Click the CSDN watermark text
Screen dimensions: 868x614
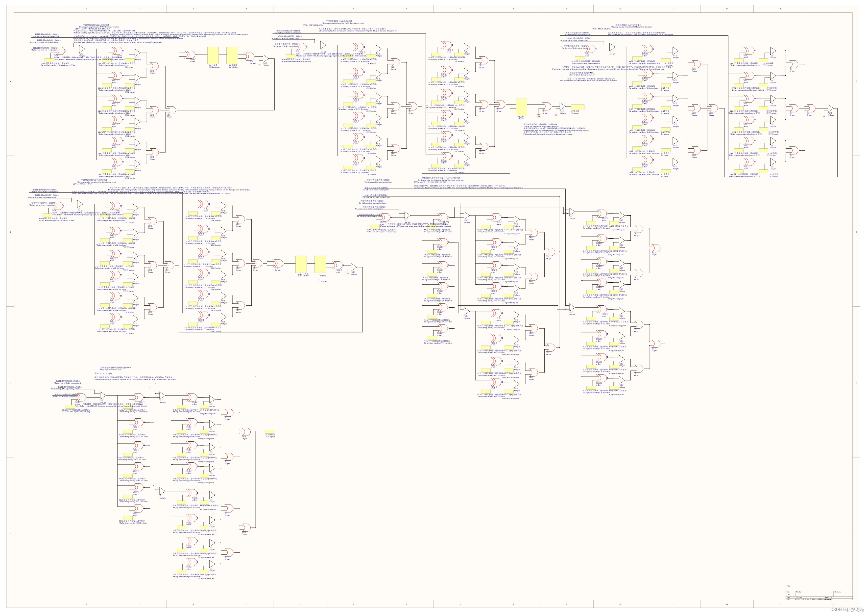coord(847,609)
